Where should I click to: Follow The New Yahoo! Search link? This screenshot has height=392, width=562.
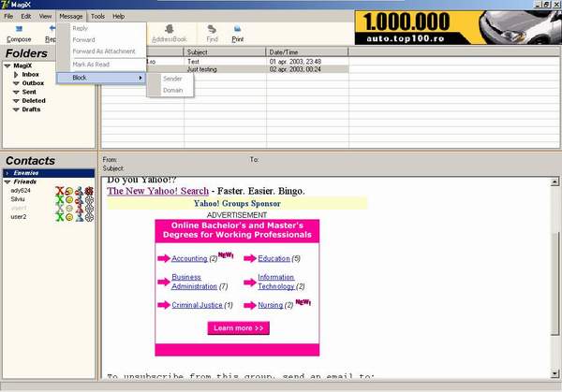(157, 191)
